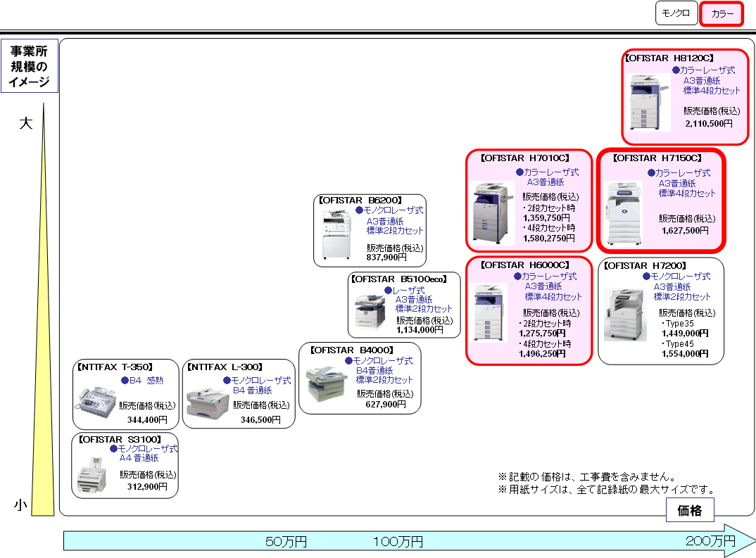Open the OFISTAR S3100 fax image
Image resolution: width=756 pixels, height=558 pixels.
(92, 475)
